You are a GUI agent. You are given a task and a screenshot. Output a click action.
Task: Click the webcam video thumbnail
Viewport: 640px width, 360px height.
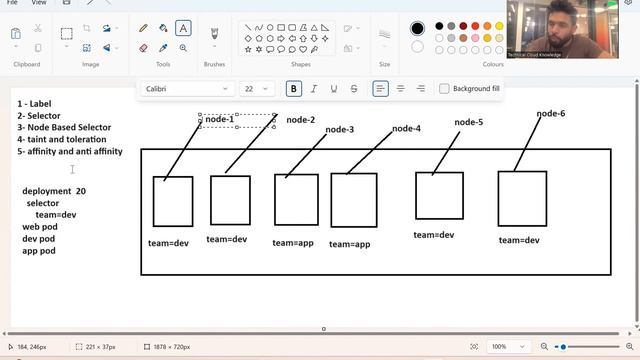point(562,29)
